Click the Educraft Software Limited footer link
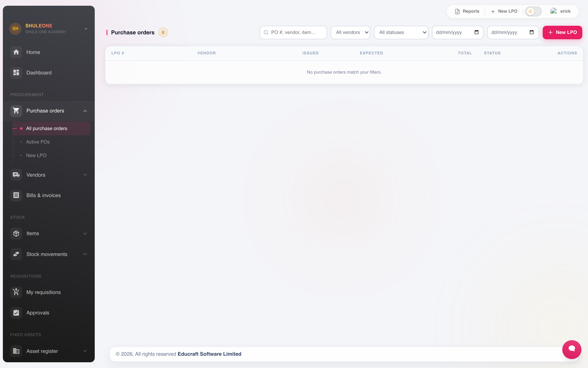Viewport: 588px width, 368px height. [x=209, y=354]
